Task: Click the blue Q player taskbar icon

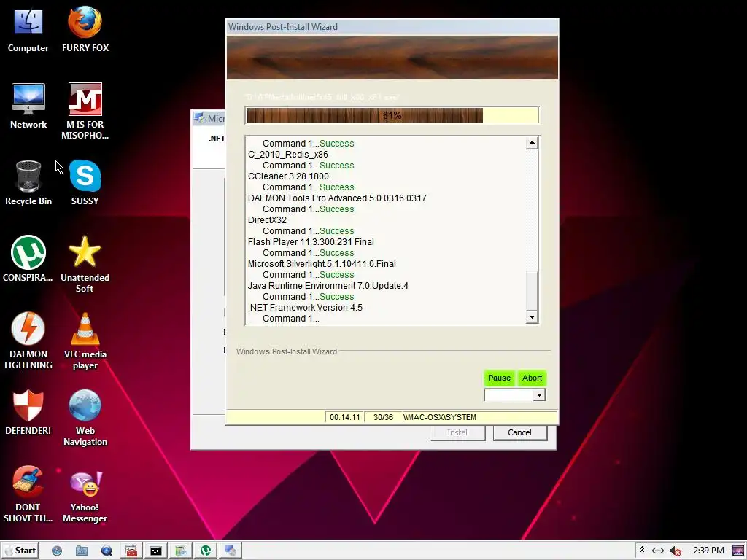Action: 107,551
